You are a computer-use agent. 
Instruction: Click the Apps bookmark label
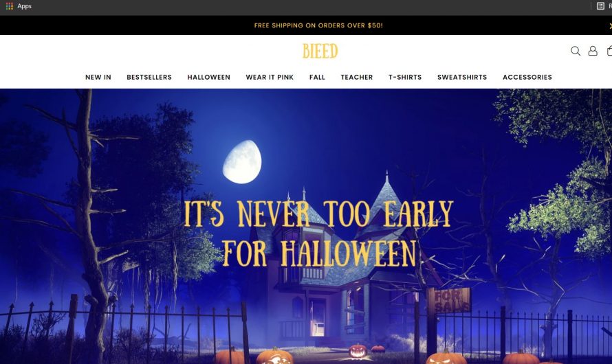[24, 6]
